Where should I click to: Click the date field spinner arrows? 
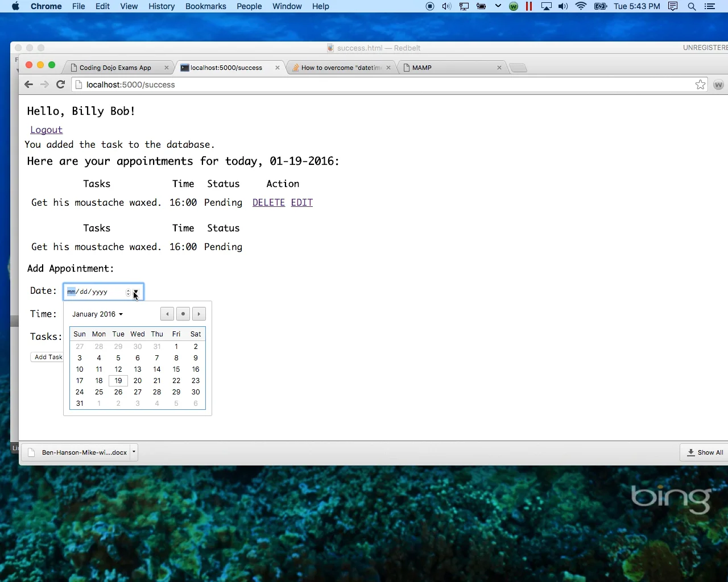tap(128, 292)
